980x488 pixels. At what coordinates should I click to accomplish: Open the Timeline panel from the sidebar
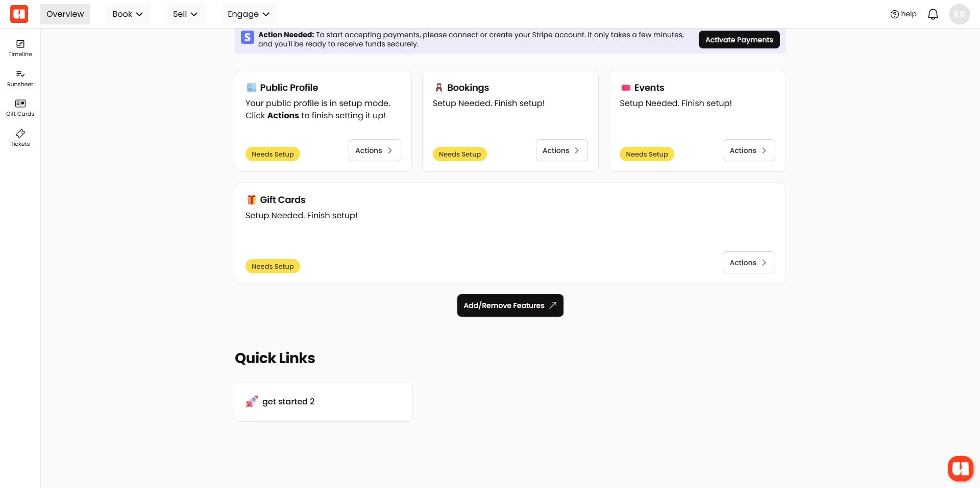(20, 47)
